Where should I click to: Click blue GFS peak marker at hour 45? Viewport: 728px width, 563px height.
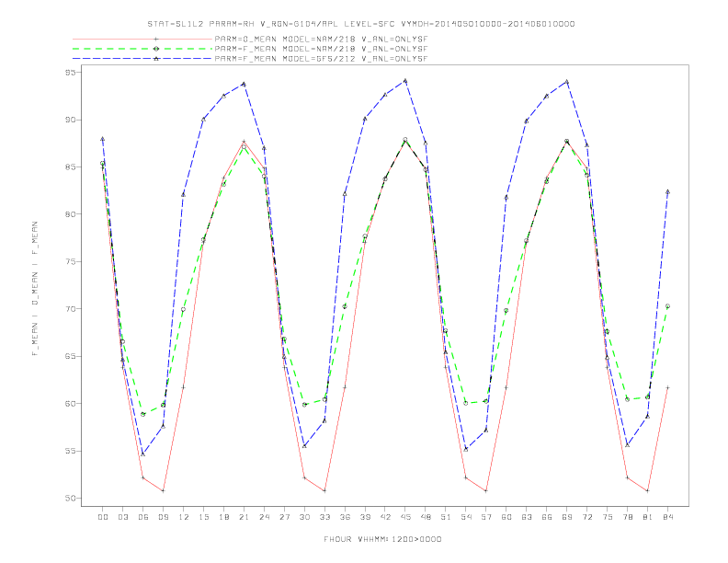pyautogui.click(x=405, y=81)
